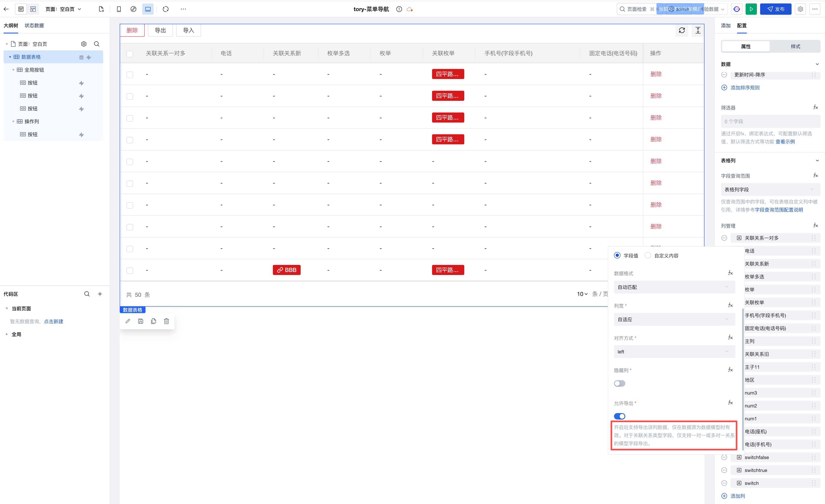Disable the allow export switch

[619, 416]
